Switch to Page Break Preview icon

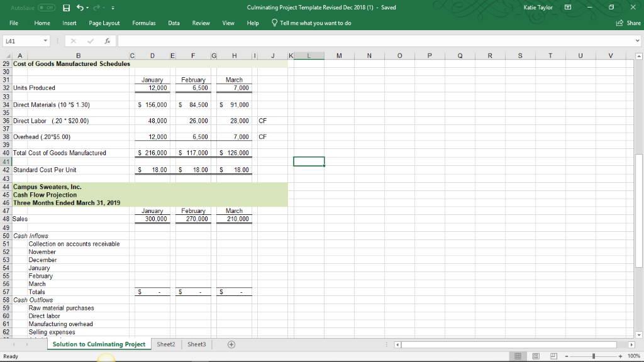(553, 356)
